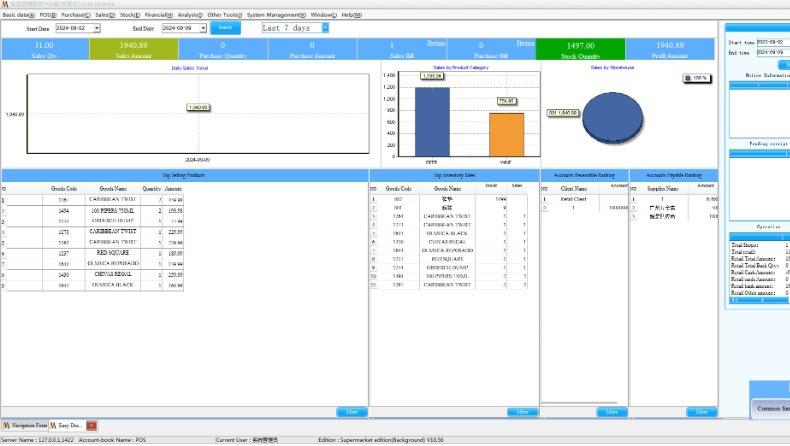Select the olive Sales Amount tile
Viewport: 790px width, 446px height.
134,49
